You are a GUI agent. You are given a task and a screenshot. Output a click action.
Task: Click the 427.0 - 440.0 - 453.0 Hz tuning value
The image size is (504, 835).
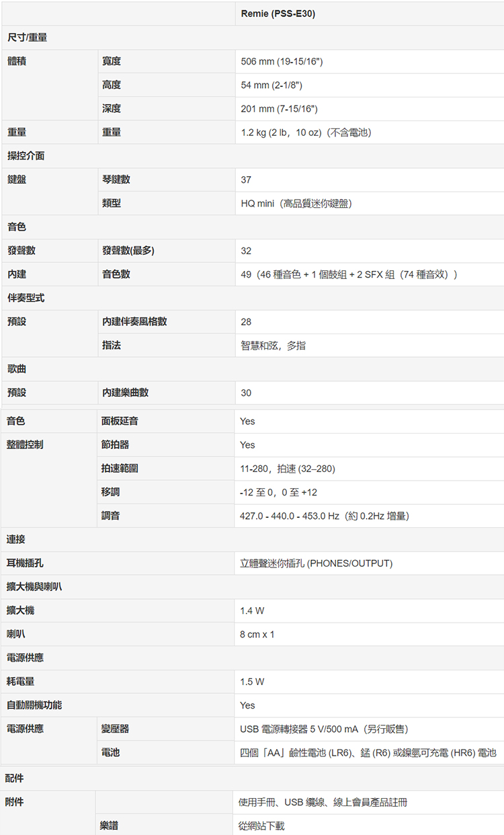click(325, 516)
